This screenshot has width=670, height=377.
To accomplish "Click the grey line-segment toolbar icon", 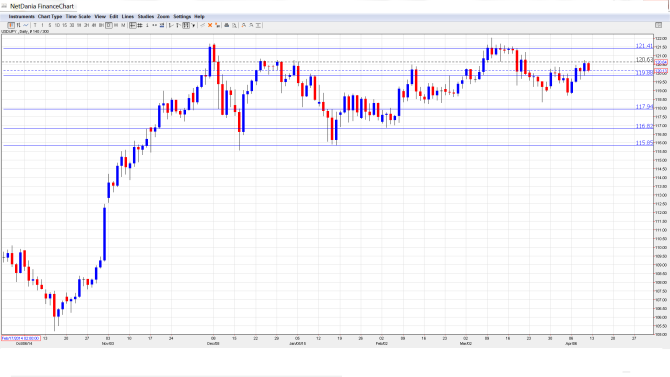I will (203, 25).
